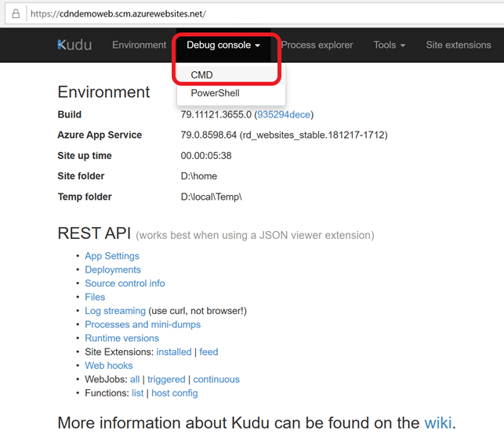504x437 pixels.
Task: Open Functions list link
Action: tap(138, 393)
